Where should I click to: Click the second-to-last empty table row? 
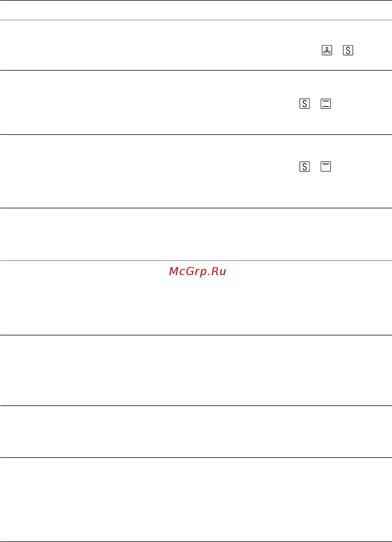[x=196, y=432]
